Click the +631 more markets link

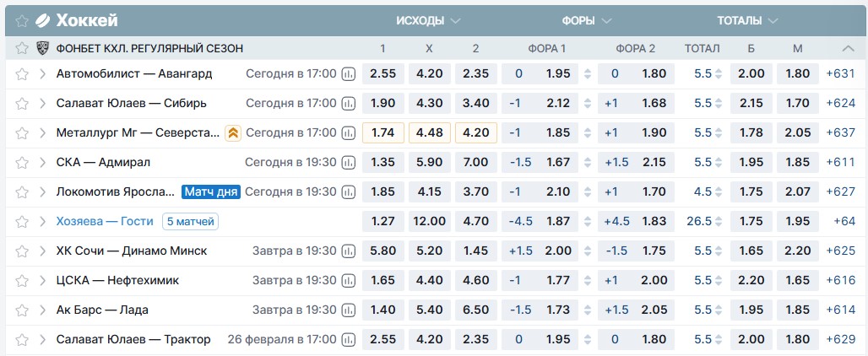click(x=840, y=74)
